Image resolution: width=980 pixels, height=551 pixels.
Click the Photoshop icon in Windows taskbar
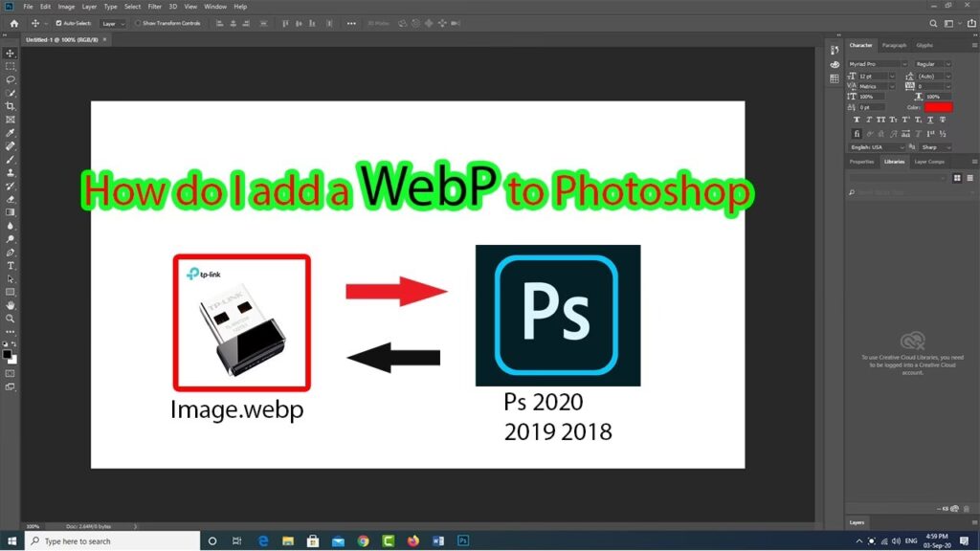point(463,541)
